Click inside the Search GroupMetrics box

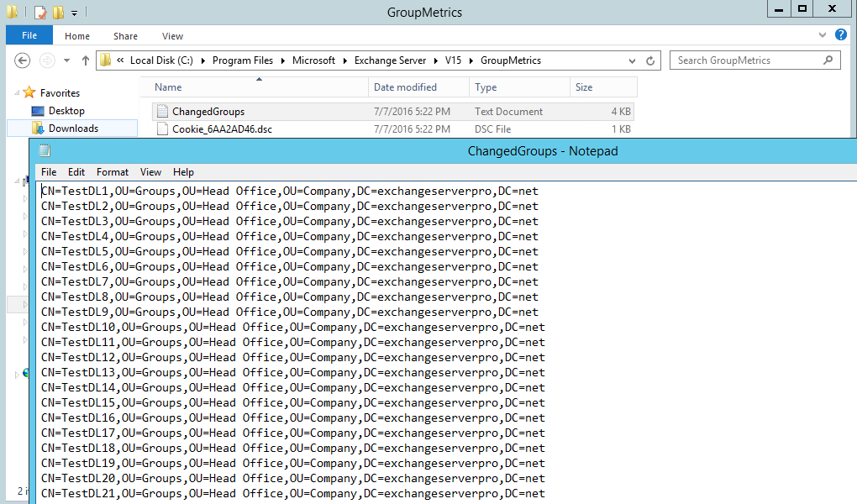point(746,60)
